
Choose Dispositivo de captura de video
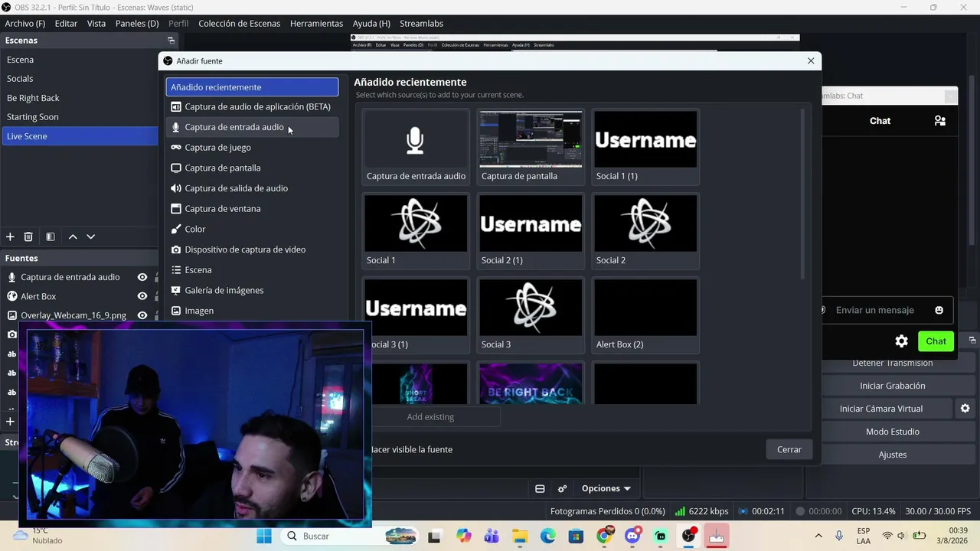(x=252, y=249)
